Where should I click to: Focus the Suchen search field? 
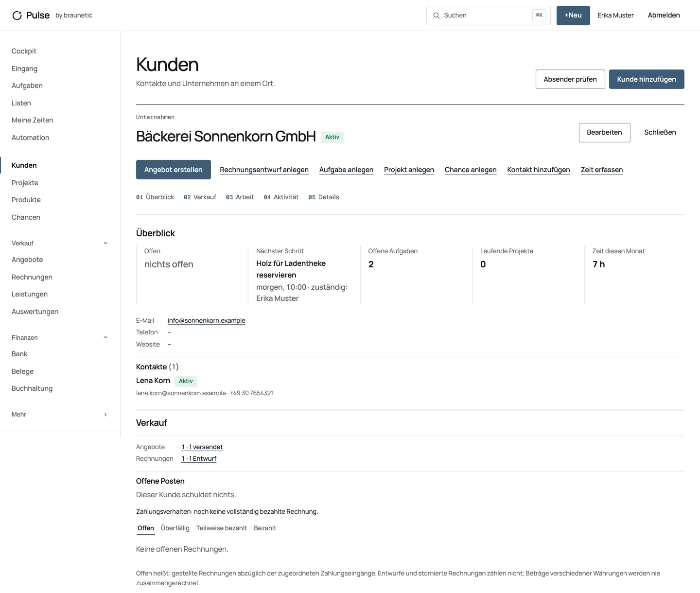point(488,16)
